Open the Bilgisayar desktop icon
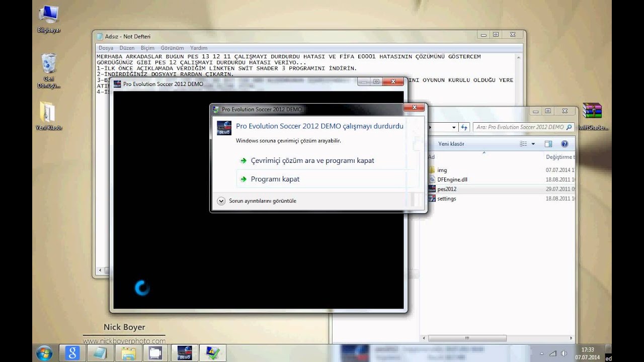The width and height of the screenshot is (644, 362). tap(49, 18)
